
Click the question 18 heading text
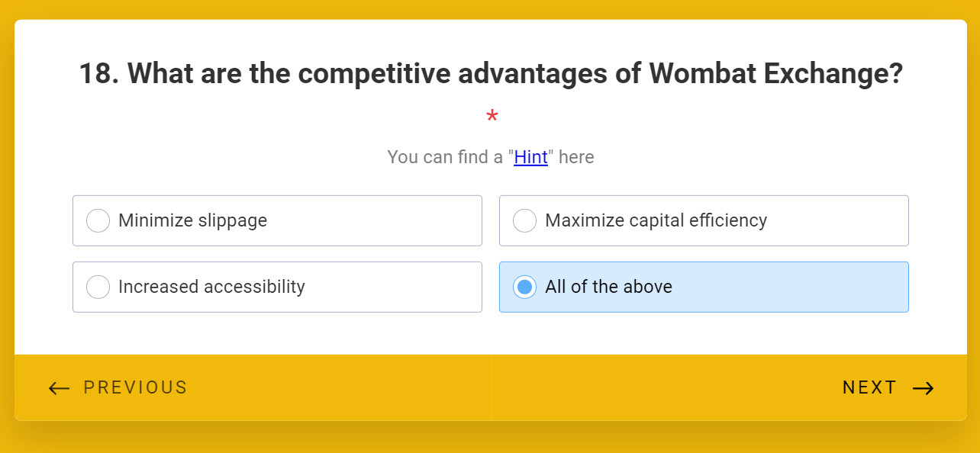(x=491, y=74)
